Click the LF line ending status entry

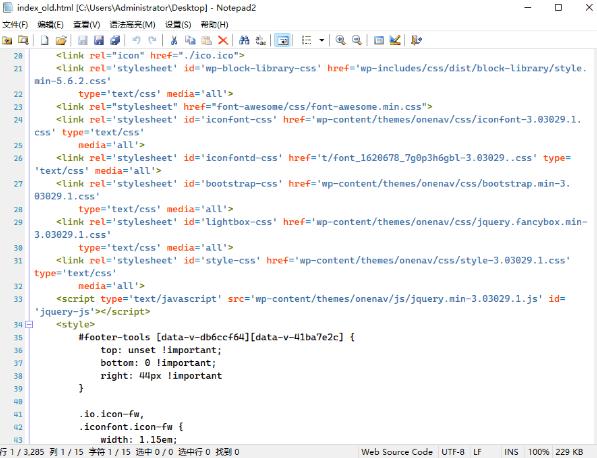click(477, 452)
